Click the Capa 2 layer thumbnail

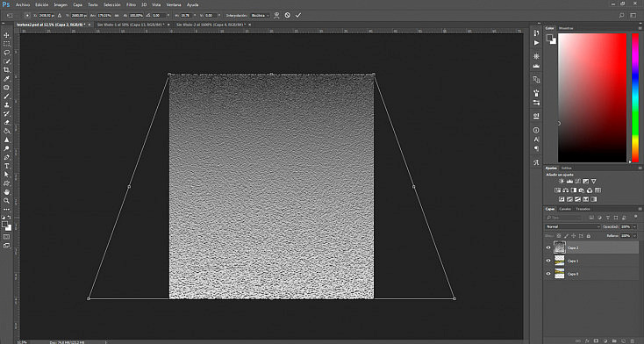(560, 247)
